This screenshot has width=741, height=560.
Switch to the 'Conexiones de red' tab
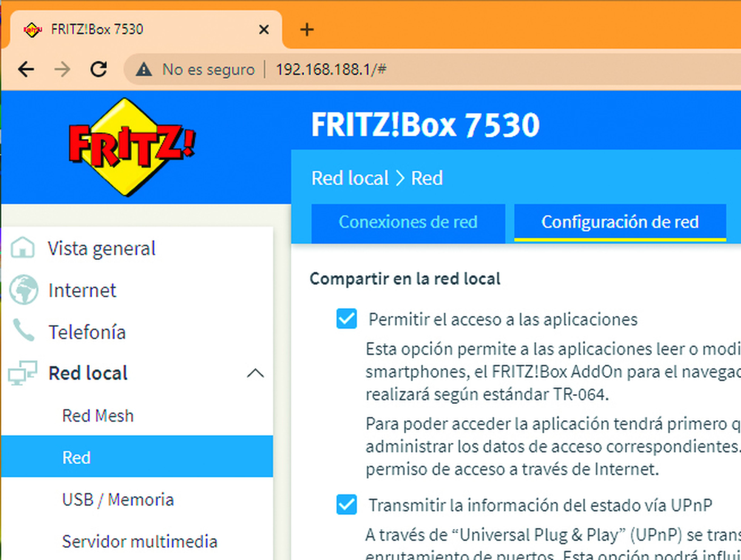click(x=408, y=223)
